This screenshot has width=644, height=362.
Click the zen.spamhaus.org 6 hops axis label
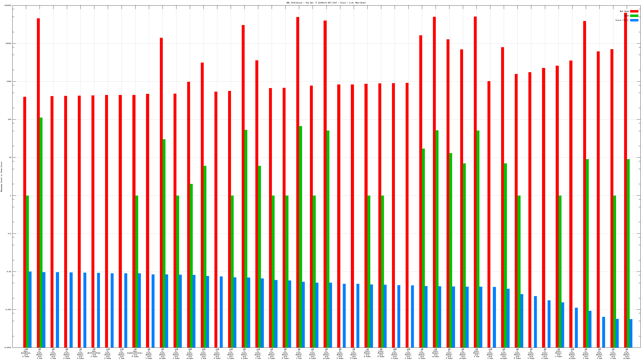(26, 353)
